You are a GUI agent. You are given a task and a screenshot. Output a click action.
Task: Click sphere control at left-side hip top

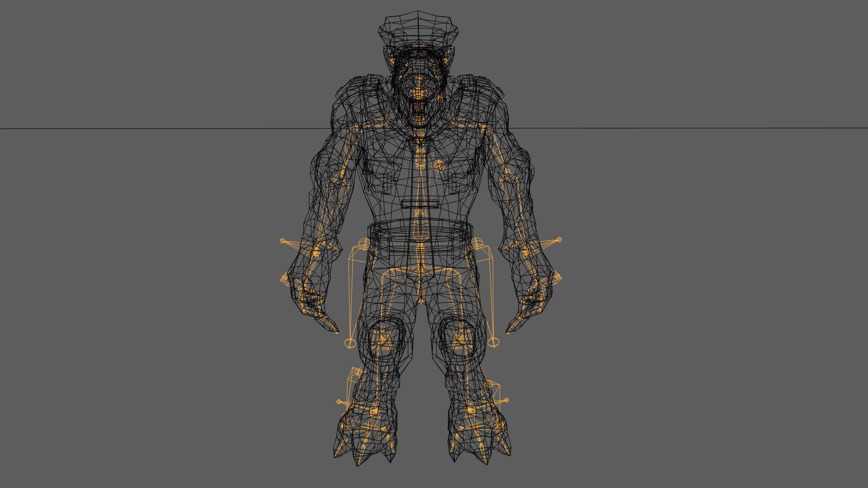click(364, 244)
